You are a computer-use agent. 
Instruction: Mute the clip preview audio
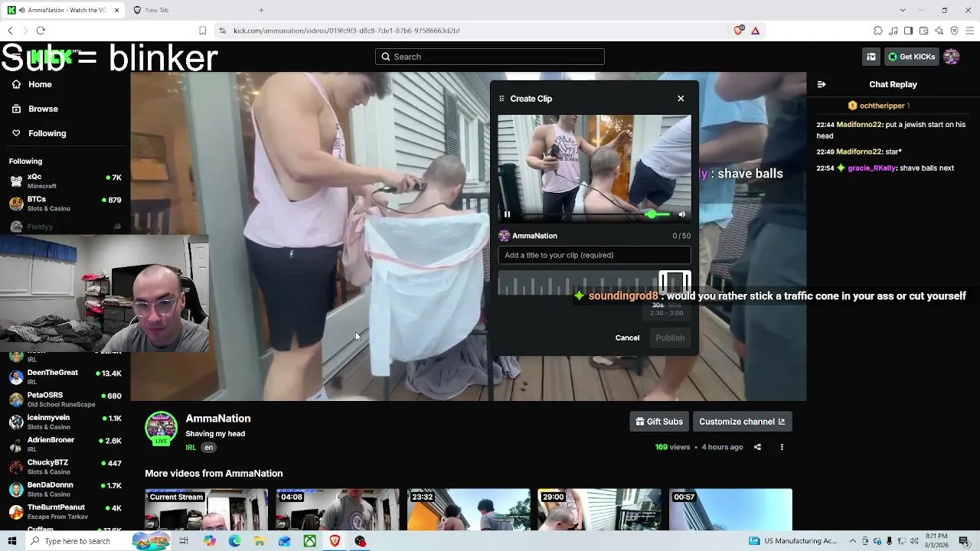(x=682, y=214)
